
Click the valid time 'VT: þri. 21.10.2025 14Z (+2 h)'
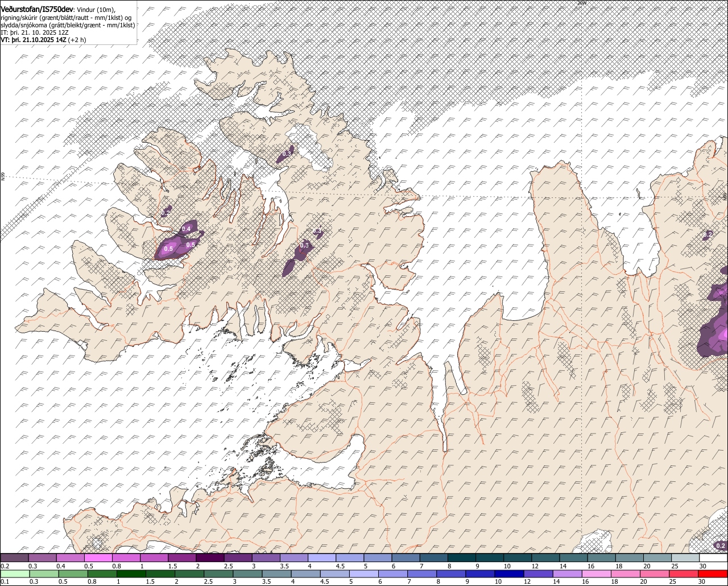click(x=44, y=40)
